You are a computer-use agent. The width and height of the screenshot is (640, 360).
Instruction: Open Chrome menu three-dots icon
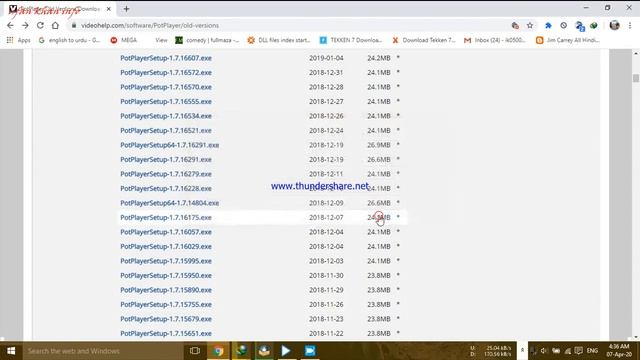click(x=630, y=25)
